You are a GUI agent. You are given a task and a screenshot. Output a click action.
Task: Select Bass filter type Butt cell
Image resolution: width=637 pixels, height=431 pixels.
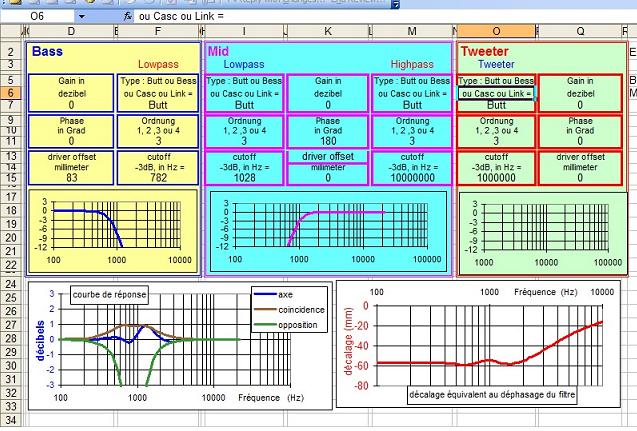coord(158,105)
